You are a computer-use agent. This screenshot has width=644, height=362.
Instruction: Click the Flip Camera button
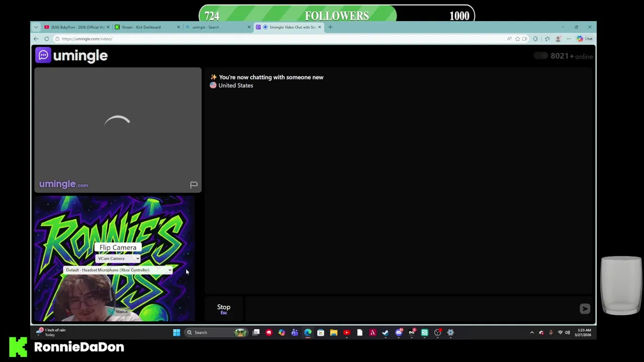pyautogui.click(x=118, y=247)
